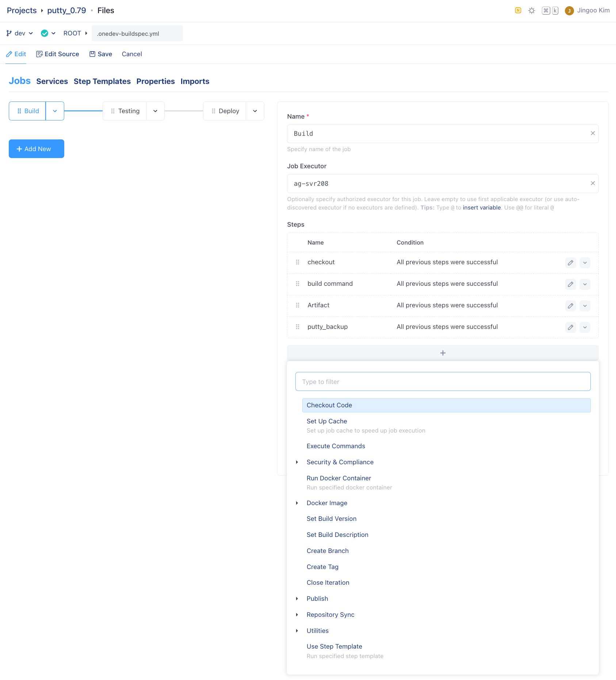Switch to the Step Templates tab

pyautogui.click(x=102, y=81)
